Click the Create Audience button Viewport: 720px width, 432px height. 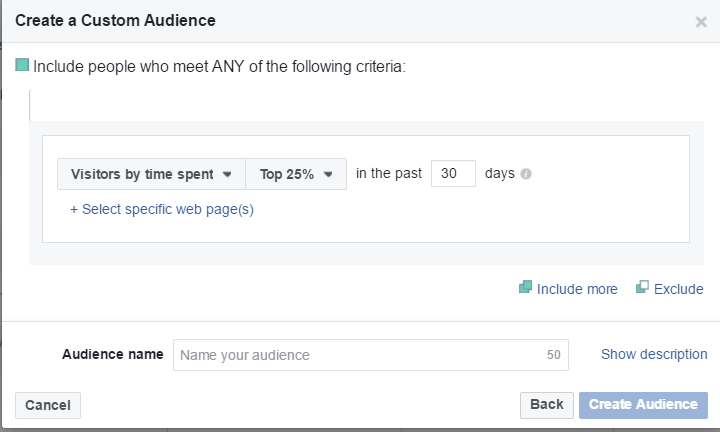click(x=643, y=405)
